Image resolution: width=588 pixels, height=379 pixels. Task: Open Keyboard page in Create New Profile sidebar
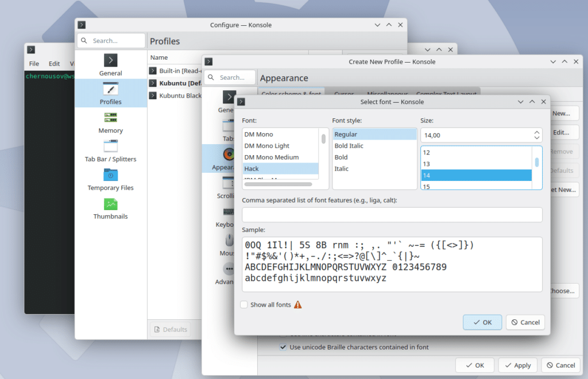pos(225,216)
